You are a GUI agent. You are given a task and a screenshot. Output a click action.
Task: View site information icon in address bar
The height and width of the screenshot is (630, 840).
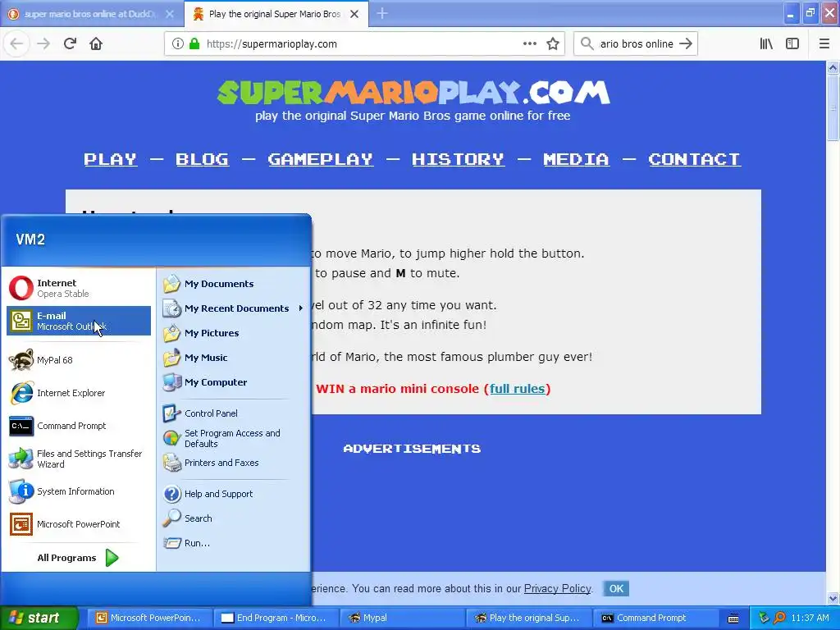(x=177, y=44)
